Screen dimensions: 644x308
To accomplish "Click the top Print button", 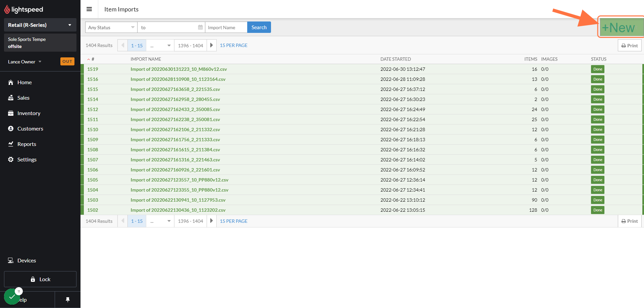I will (x=630, y=45).
